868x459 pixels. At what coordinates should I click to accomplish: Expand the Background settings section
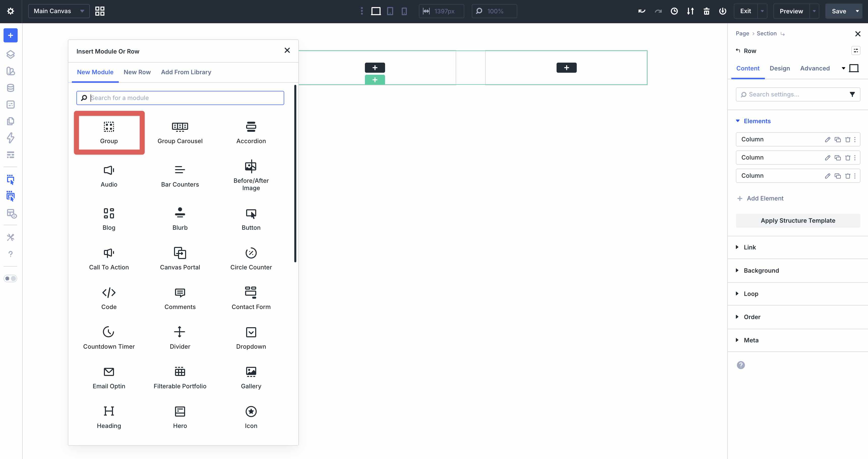coord(761,270)
